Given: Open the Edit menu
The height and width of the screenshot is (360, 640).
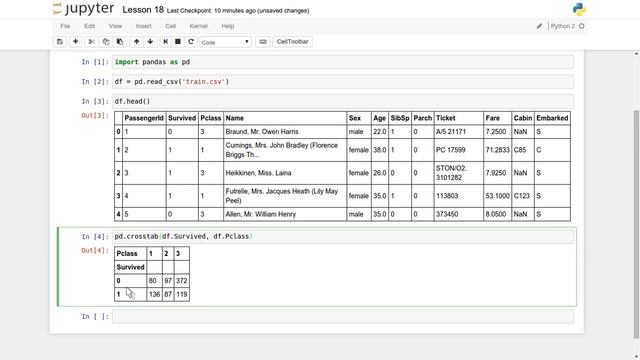Looking at the screenshot, I should coord(89,26).
